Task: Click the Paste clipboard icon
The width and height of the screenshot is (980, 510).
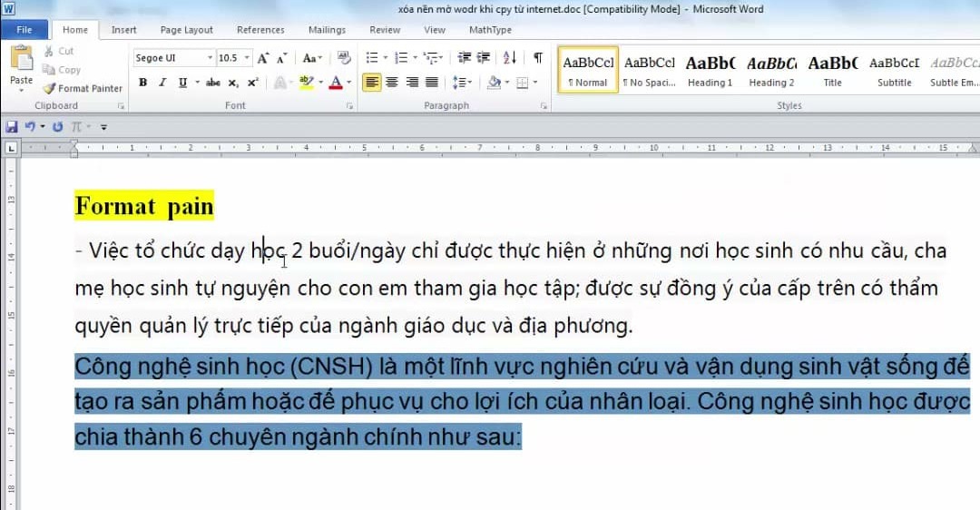Action: [x=21, y=59]
